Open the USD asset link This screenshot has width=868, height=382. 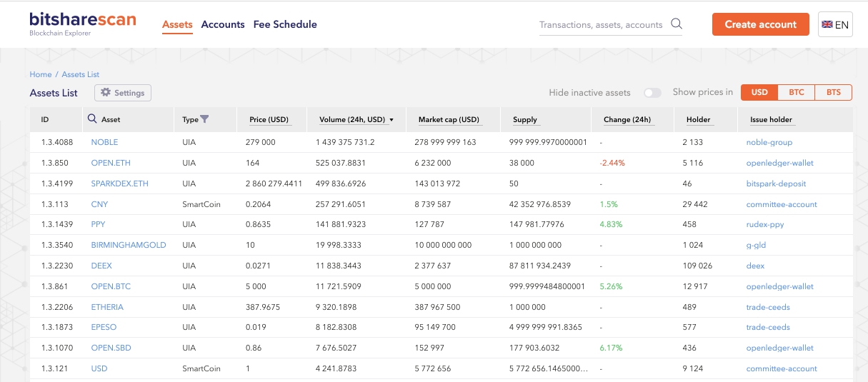(99, 368)
